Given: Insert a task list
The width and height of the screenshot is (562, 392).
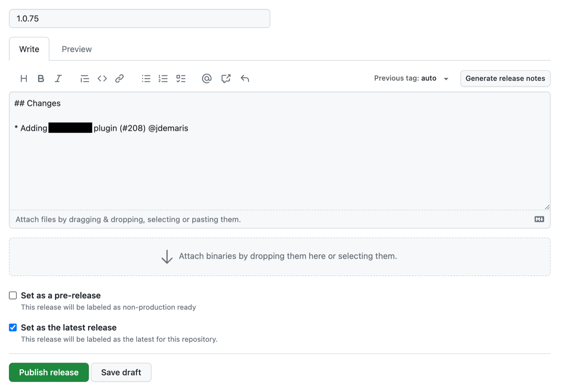Looking at the screenshot, I should click(180, 78).
